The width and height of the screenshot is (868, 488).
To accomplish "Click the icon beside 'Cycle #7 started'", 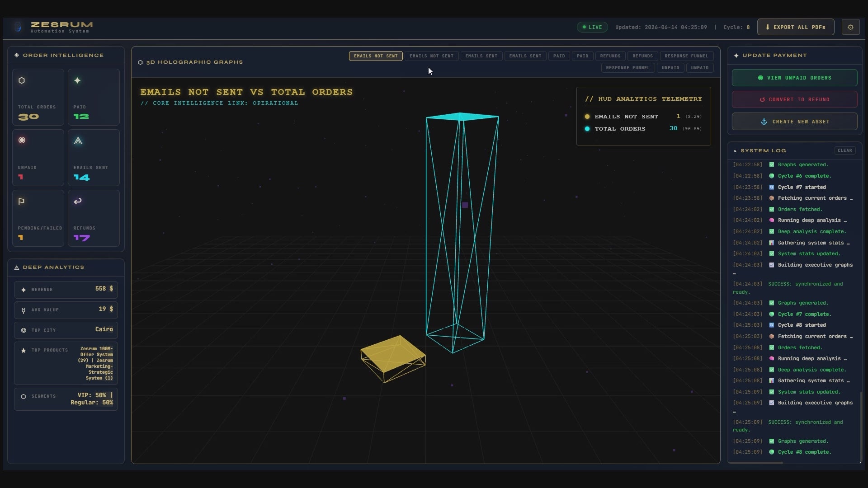I will [x=772, y=187].
